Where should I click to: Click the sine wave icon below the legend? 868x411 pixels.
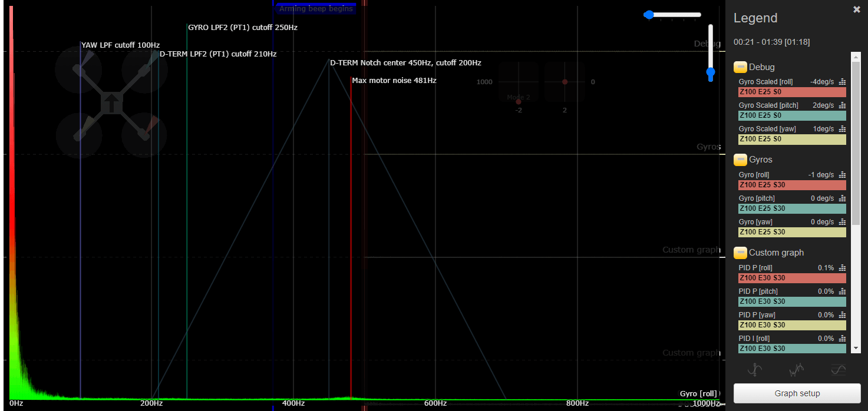(839, 370)
